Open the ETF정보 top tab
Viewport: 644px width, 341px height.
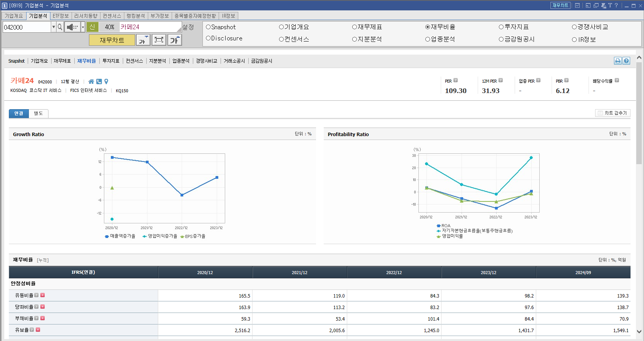pyautogui.click(x=60, y=16)
